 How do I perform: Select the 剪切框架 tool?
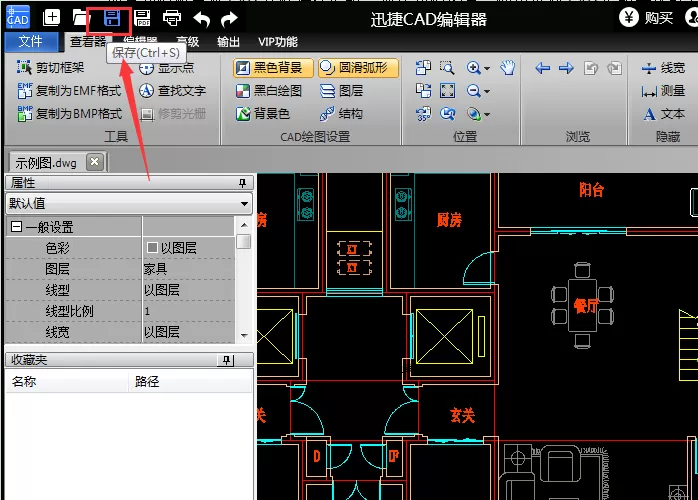[50, 67]
